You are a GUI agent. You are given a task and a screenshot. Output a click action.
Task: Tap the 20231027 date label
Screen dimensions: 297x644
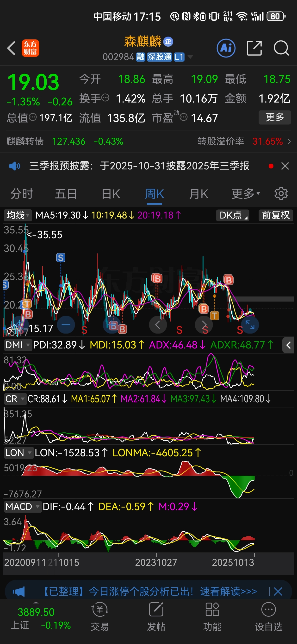coord(156,562)
